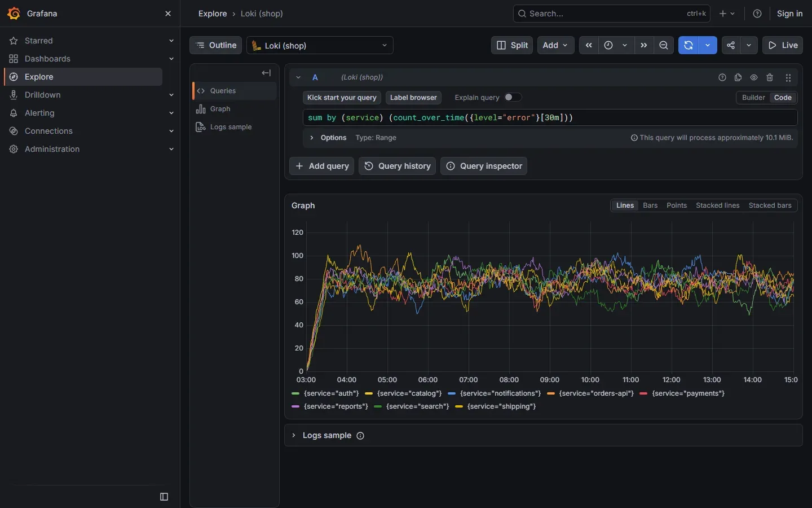Image resolution: width=812 pixels, height=508 pixels.
Task: Click the share icon button
Action: (x=731, y=45)
